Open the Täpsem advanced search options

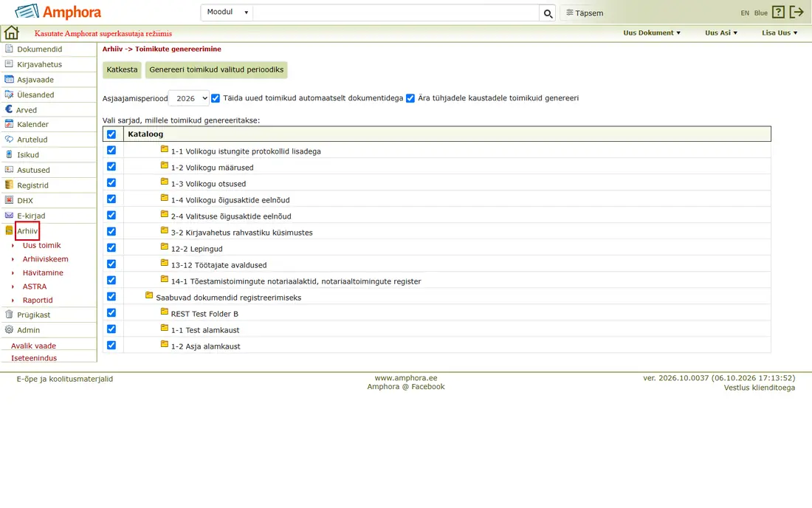585,13
